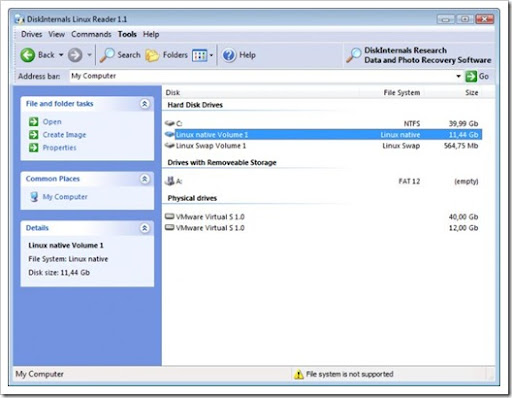Click the Open task arrow icon

pos(33,122)
